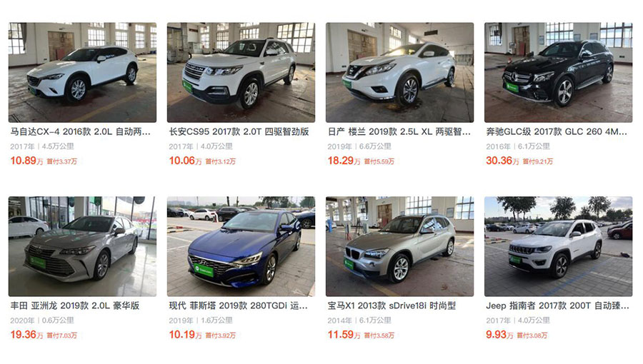
Task: Click the 首付7.03万 down payment text
Action: [x=62, y=335]
